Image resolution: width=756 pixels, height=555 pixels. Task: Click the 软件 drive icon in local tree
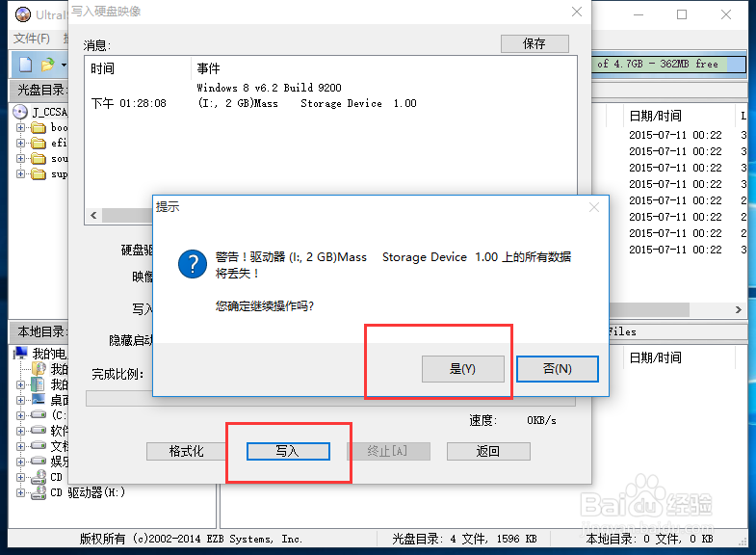[39, 430]
